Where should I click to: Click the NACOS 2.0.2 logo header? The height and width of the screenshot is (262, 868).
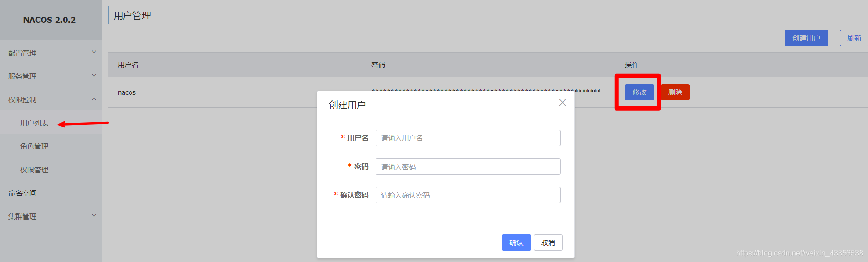click(50, 20)
